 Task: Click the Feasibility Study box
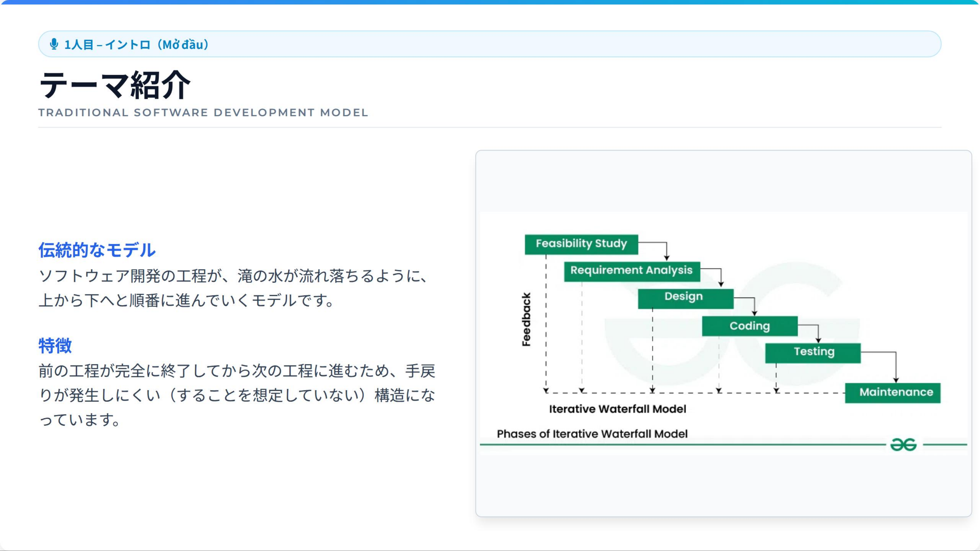pyautogui.click(x=581, y=244)
